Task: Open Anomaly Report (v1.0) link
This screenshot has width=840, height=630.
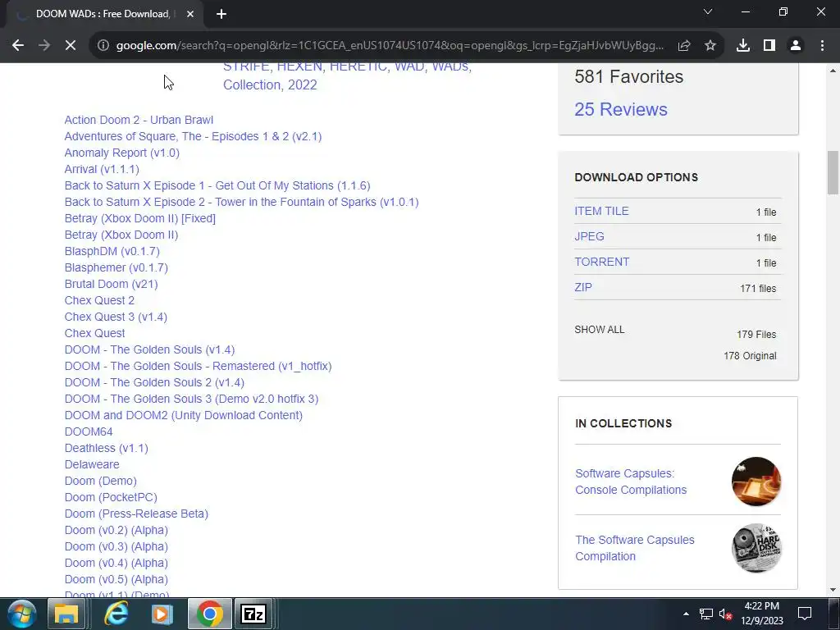Action: click(121, 153)
